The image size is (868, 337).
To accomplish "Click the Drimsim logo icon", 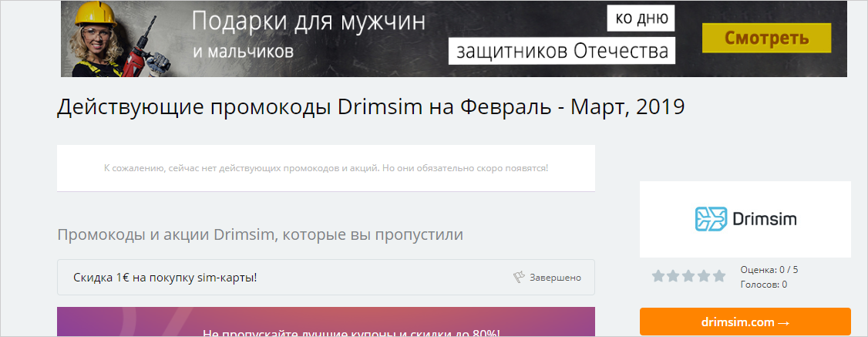I will click(711, 219).
